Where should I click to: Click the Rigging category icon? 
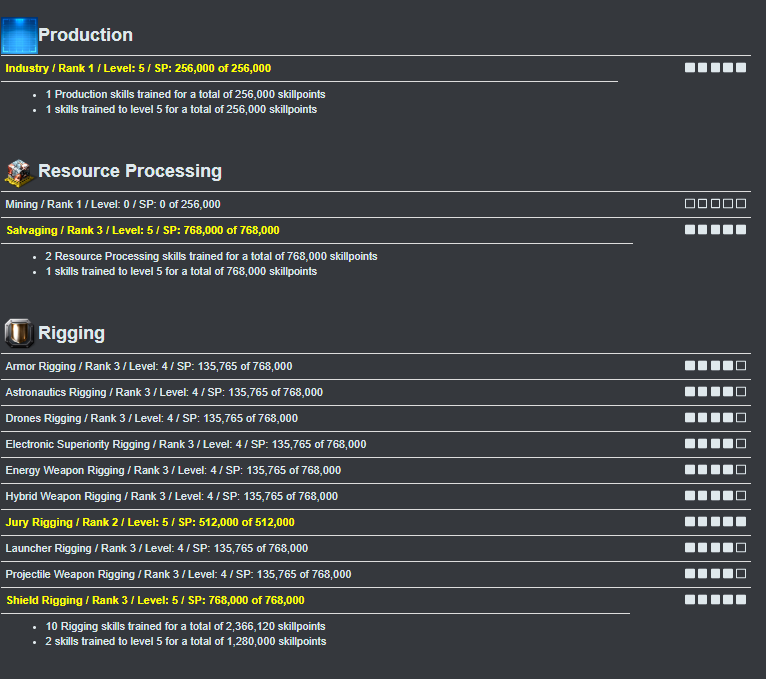(19, 333)
